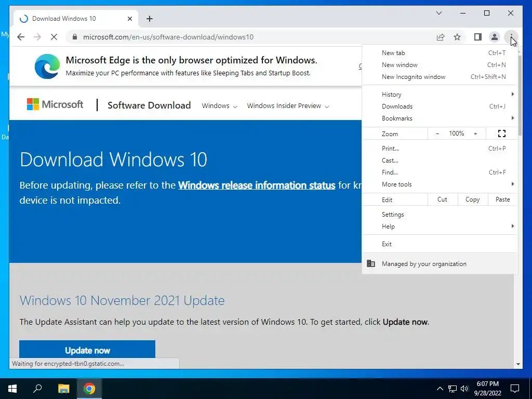Decrease zoom with the minus button

[x=437, y=134]
